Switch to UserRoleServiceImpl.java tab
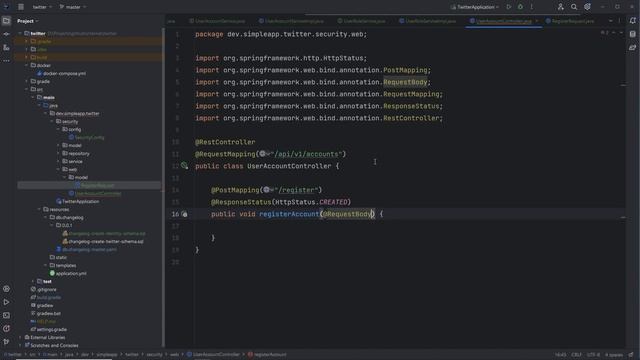Screen dimensions: 640x360 [427, 21]
